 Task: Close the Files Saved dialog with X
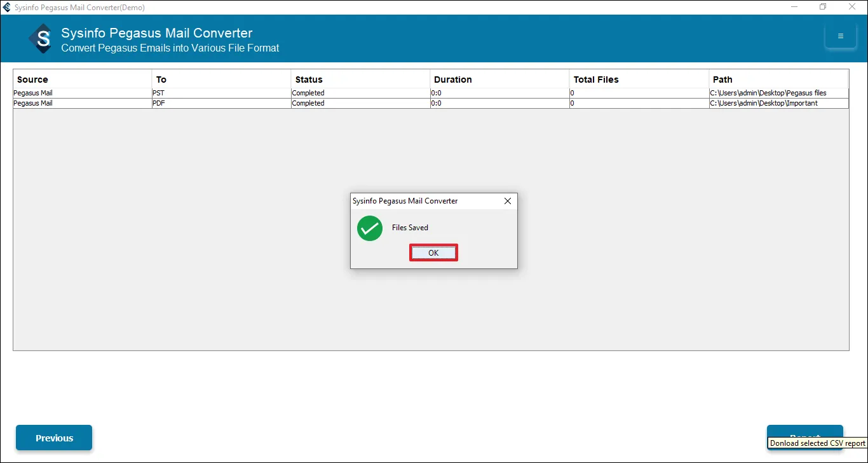point(508,201)
